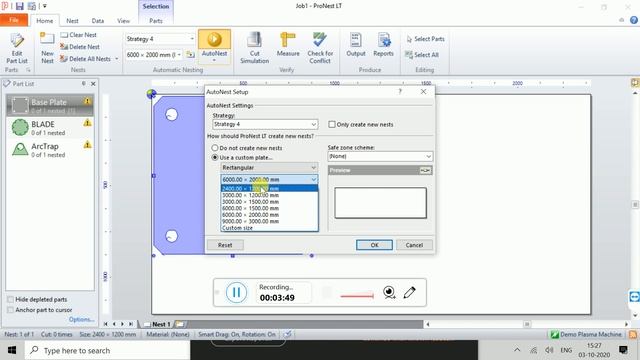Switch to the Nest ribbon tab
The width and height of the screenshot is (640, 360).
tap(72, 21)
